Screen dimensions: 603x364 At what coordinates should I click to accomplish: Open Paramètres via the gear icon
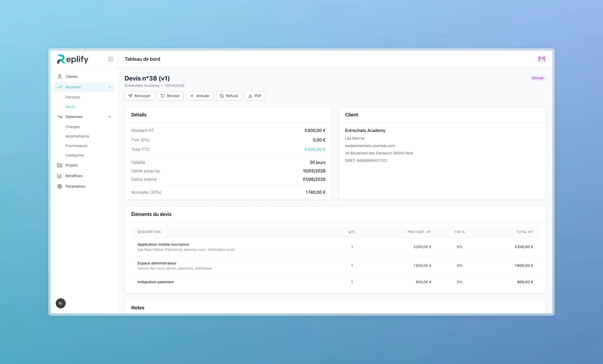pyautogui.click(x=59, y=186)
